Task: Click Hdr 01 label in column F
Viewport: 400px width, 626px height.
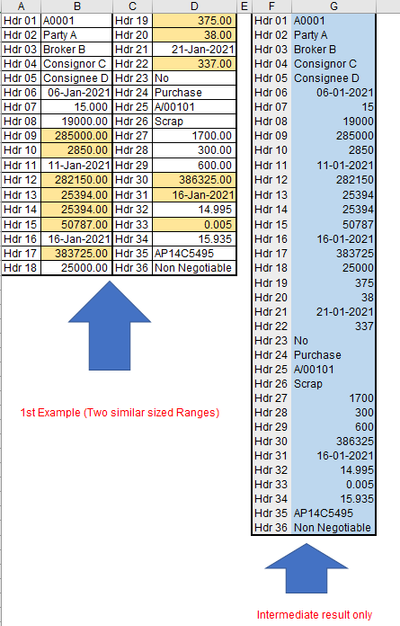Action: (271, 21)
